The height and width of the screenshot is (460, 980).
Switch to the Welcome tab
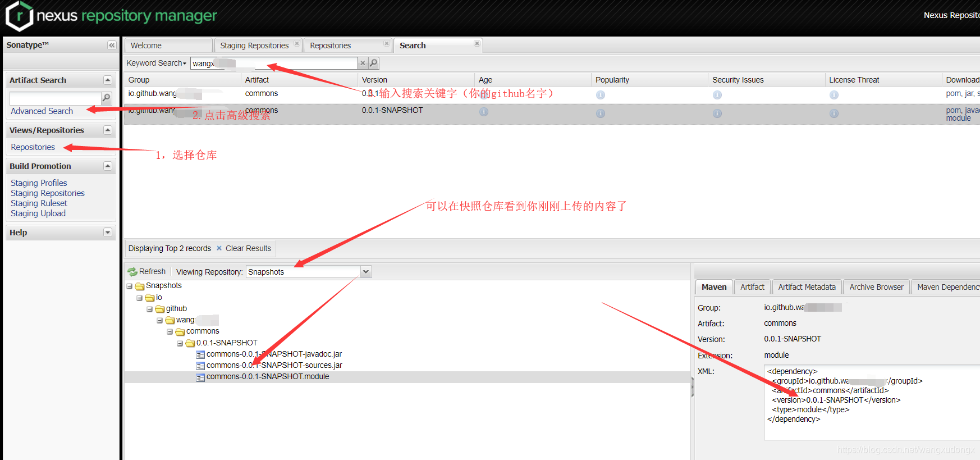pos(168,45)
